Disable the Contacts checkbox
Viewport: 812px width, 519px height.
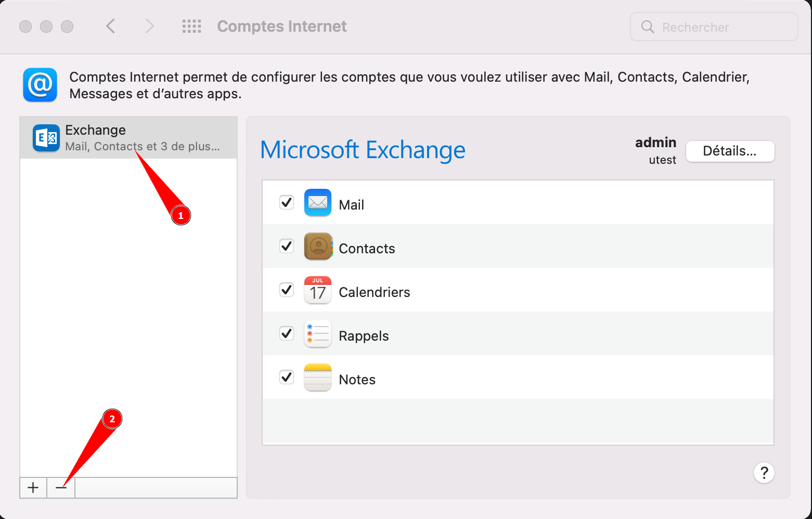(x=287, y=246)
